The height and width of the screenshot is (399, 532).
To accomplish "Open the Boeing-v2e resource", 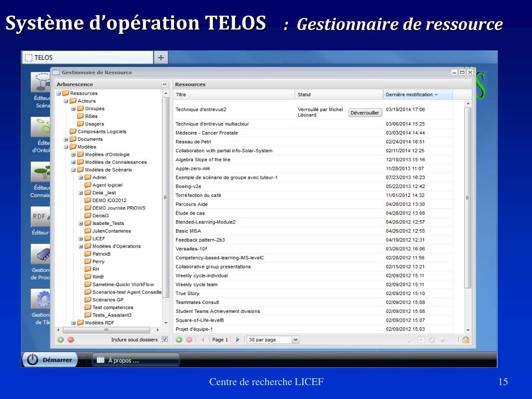I will click(188, 187).
